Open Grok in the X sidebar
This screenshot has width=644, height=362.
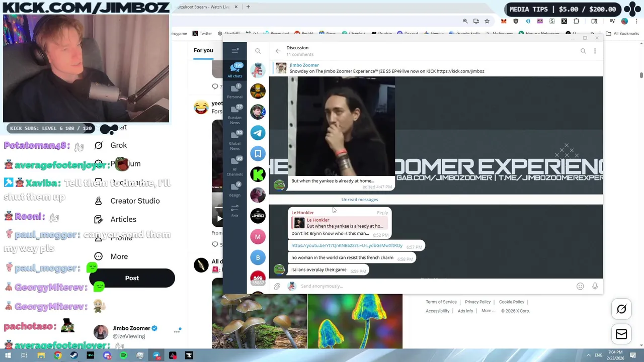pyautogui.click(x=111, y=145)
